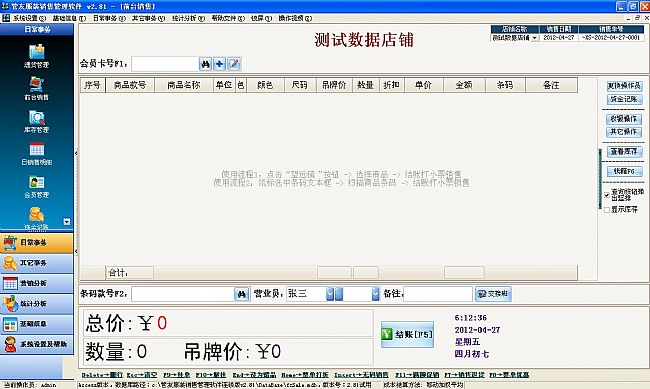Expand 营业员 张三 dropdown arrow

330,294
